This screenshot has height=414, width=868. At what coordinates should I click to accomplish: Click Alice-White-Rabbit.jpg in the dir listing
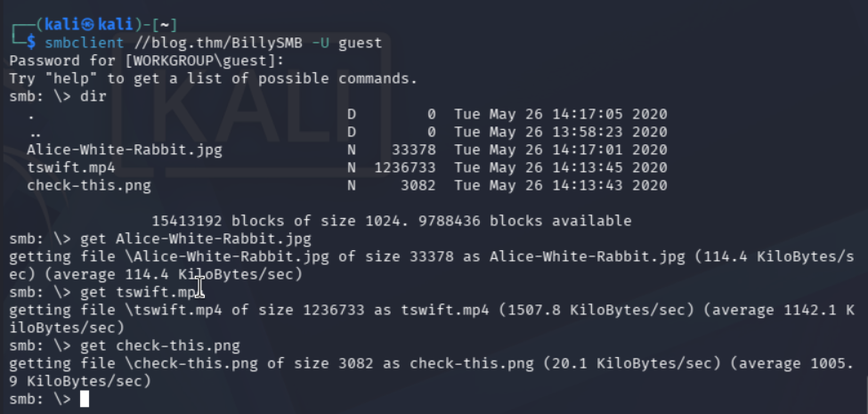tap(125, 150)
